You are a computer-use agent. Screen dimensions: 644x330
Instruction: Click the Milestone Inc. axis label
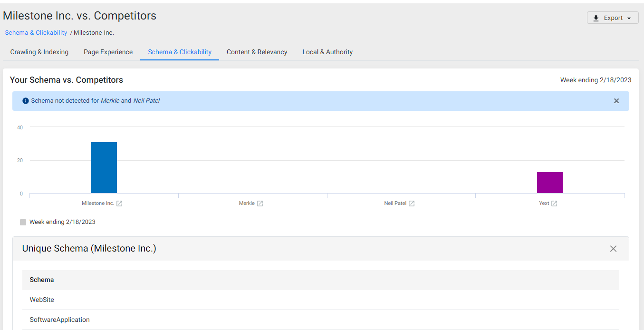click(98, 204)
